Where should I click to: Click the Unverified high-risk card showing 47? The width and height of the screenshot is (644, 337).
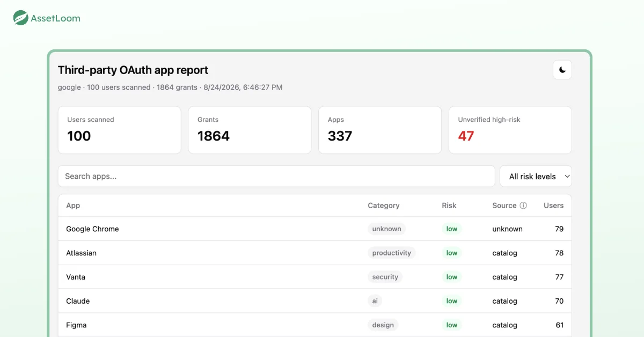tap(510, 130)
